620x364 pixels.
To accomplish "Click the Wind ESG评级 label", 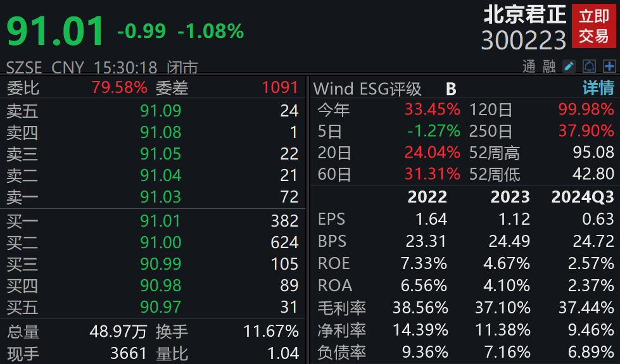I will pos(367,89).
